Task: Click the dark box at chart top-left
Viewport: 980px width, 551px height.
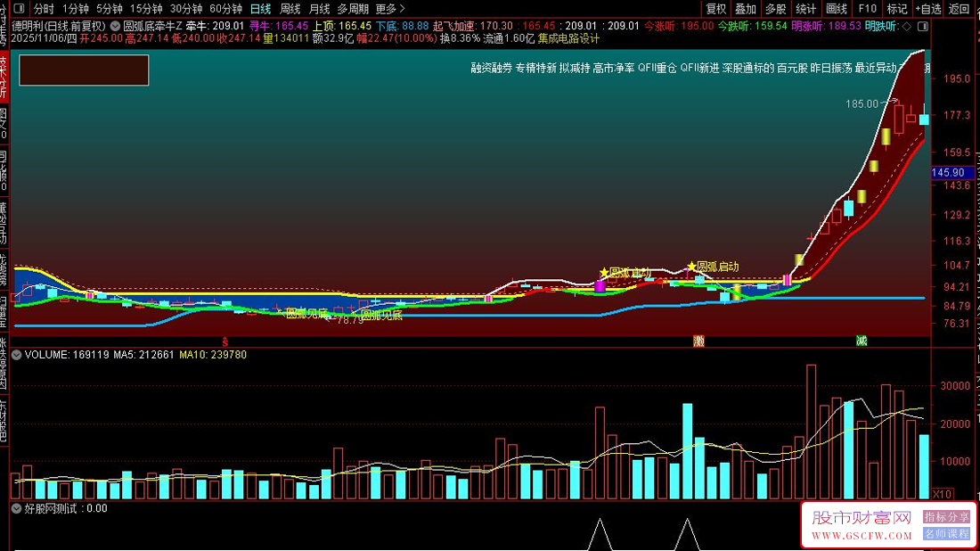Action: pyautogui.click(x=84, y=70)
